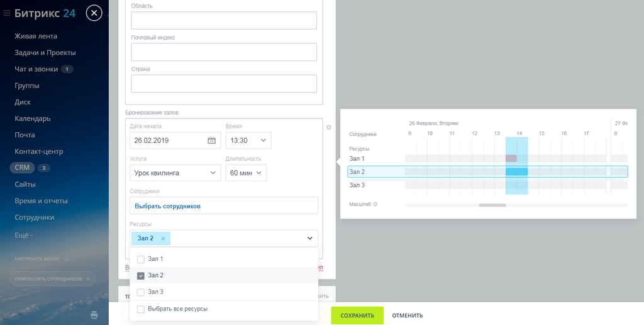Click the Выбрать сотрудников link
This screenshot has height=325, width=644.
point(167,206)
